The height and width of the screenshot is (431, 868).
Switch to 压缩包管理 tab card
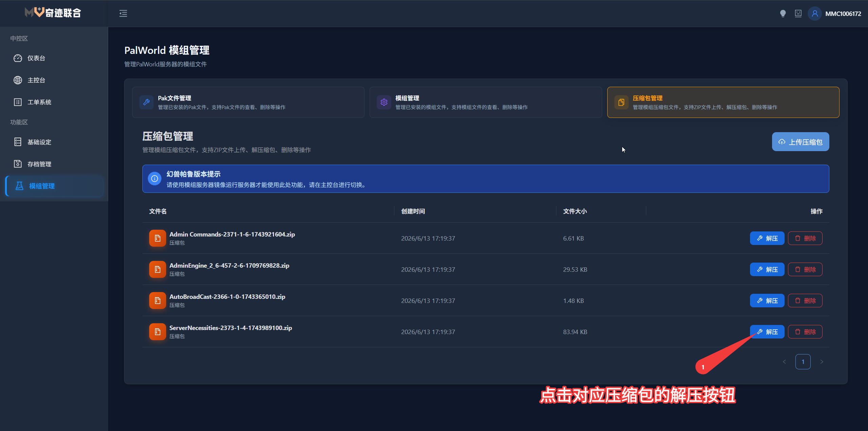coord(723,102)
